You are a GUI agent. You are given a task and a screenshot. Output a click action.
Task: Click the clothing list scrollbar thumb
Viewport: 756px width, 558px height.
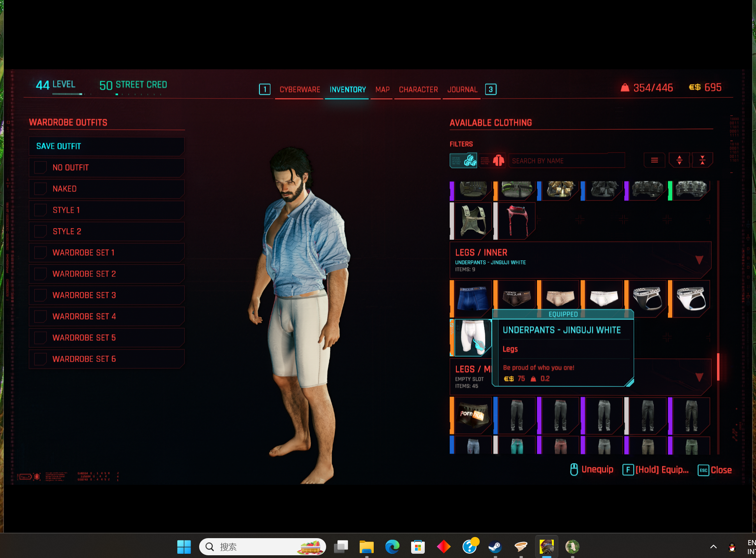click(718, 367)
